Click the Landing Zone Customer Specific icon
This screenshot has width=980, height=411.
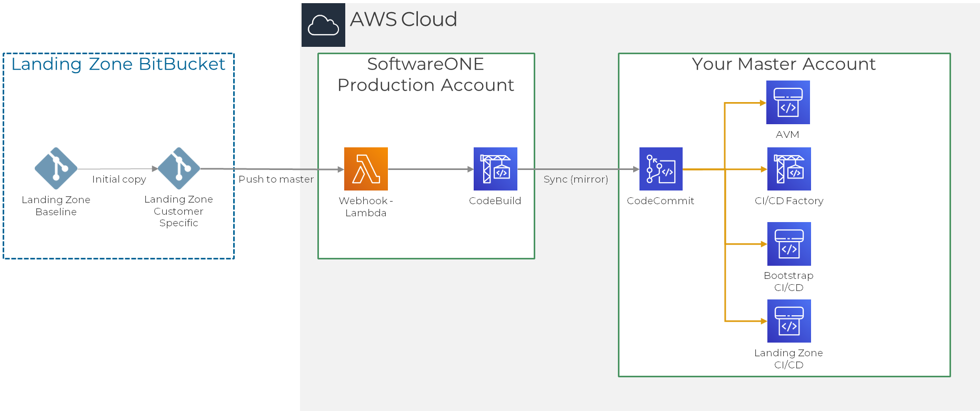[179, 168]
